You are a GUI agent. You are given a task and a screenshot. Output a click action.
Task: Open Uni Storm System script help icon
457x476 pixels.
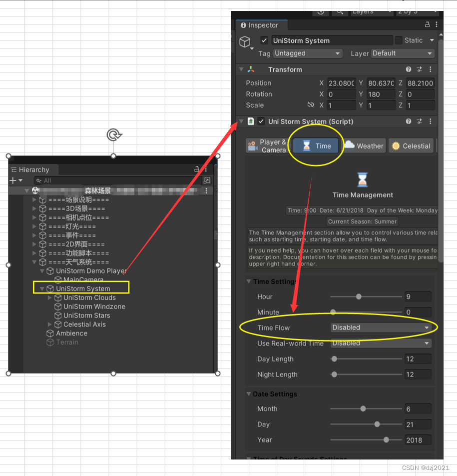click(409, 121)
